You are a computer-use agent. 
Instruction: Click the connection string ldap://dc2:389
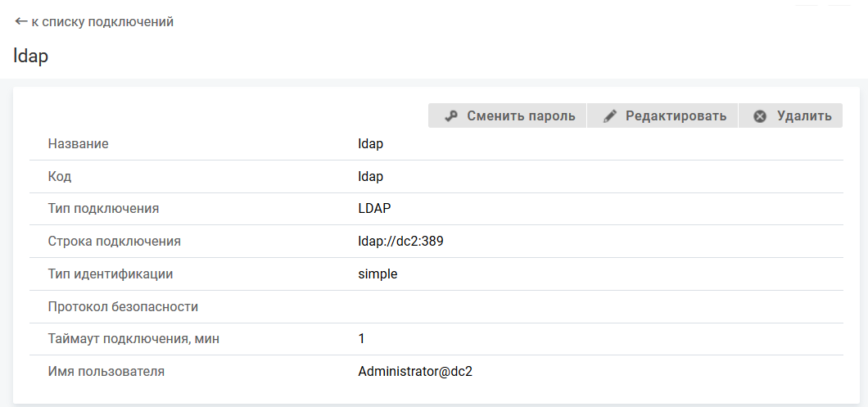(x=401, y=242)
